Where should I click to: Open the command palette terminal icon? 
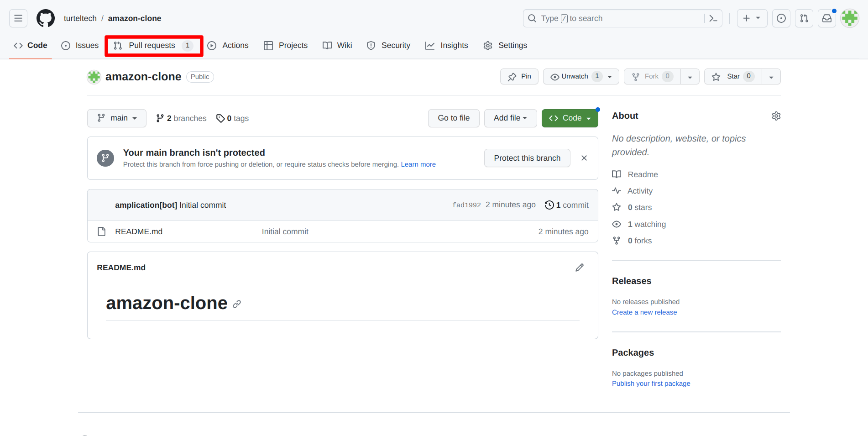[713, 18]
